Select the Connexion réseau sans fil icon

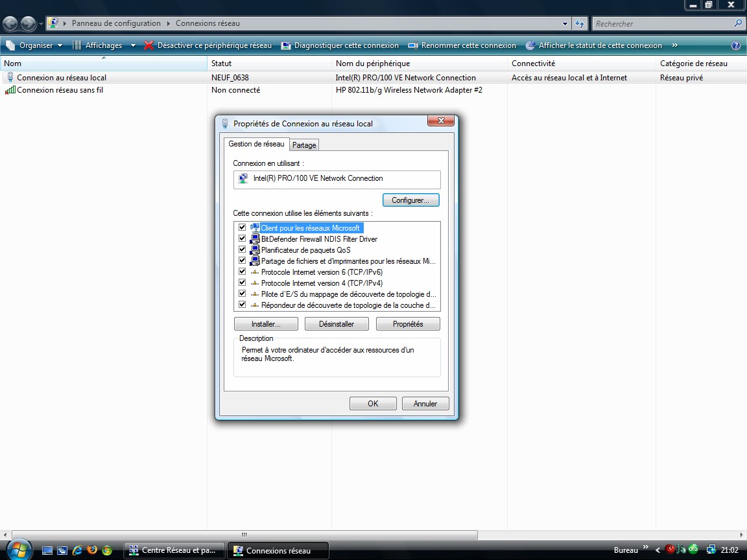pyautogui.click(x=10, y=90)
